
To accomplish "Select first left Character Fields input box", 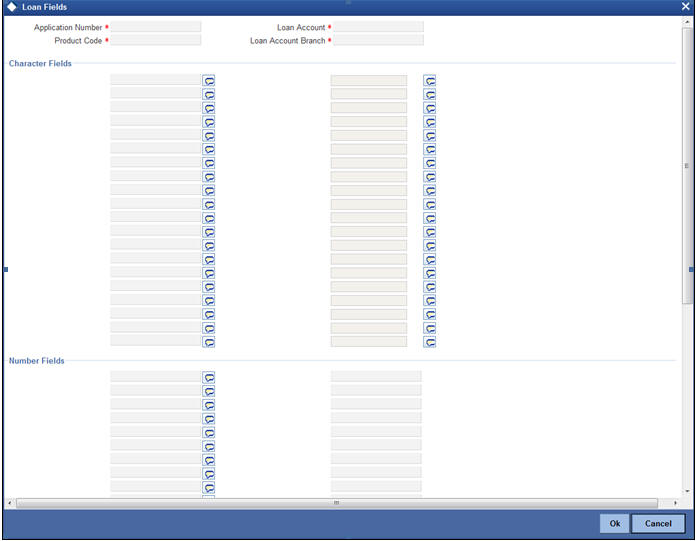I will tap(156, 80).
